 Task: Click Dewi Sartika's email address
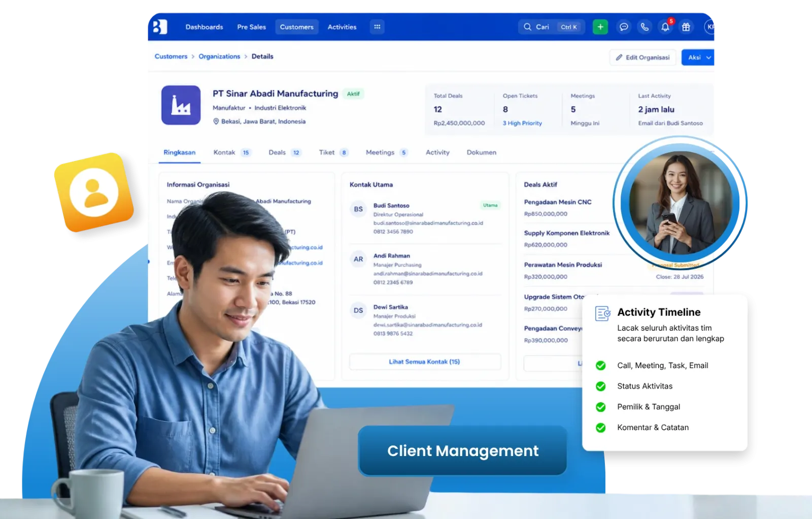coord(428,325)
